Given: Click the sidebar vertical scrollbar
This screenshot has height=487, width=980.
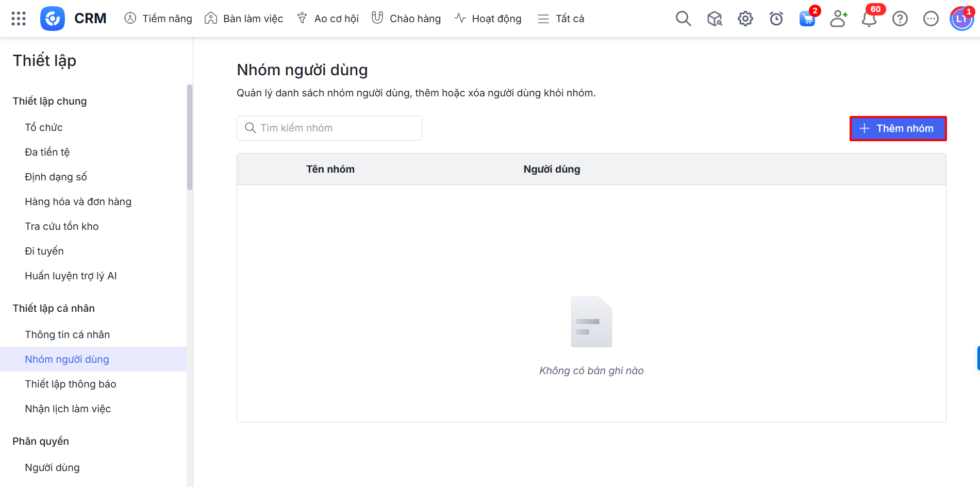Looking at the screenshot, I should click(189, 138).
